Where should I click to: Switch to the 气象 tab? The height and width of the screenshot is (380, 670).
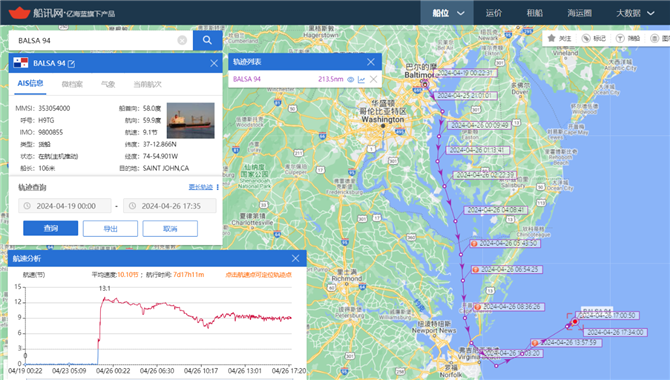[108, 84]
